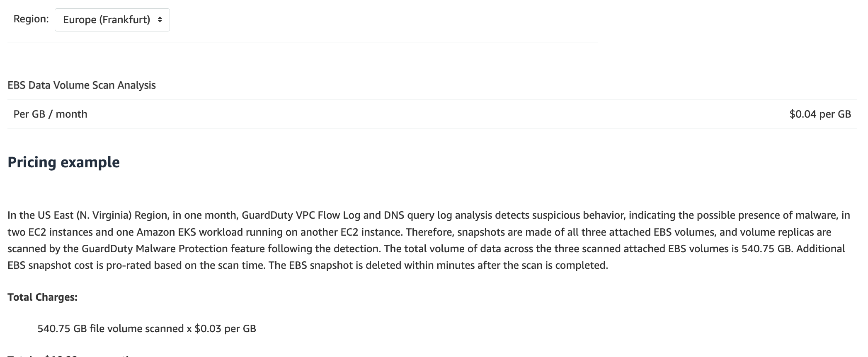Click the "Pricing example" heading

(x=63, y=162)
